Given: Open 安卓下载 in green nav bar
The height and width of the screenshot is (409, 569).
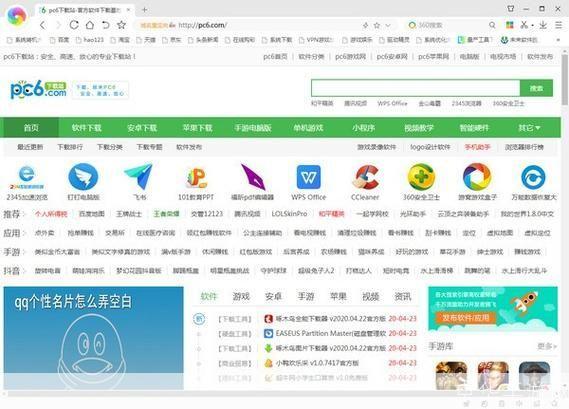Looking at the screenshot, I should click(142, 128).
